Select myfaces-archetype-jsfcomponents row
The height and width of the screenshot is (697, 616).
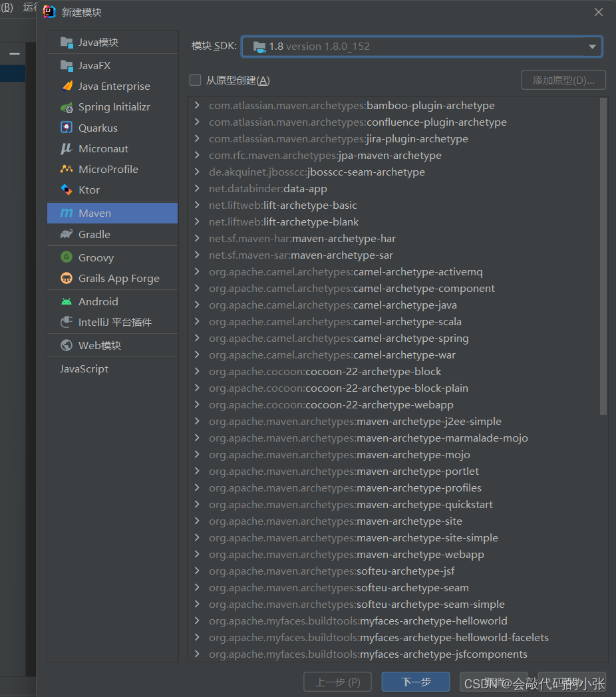394,654
